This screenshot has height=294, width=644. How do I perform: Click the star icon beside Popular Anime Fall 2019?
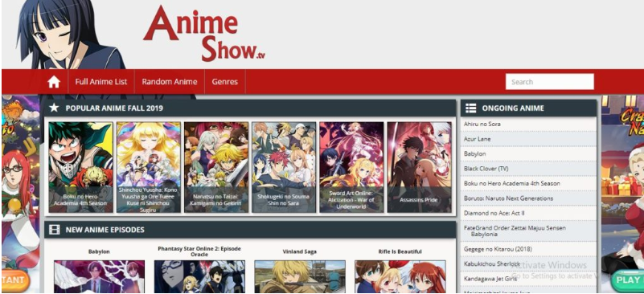54,108
